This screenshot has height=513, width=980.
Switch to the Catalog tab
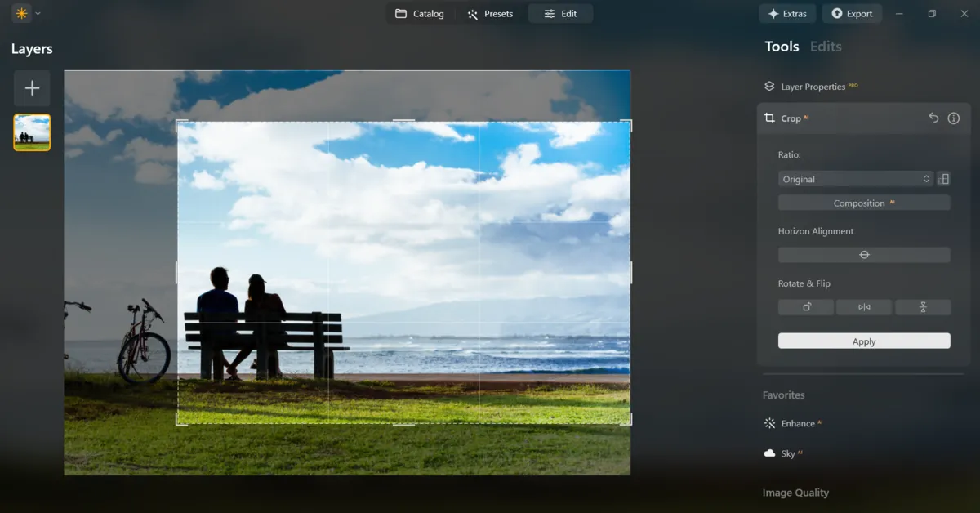pyautogui.click(x=421, y=13)
